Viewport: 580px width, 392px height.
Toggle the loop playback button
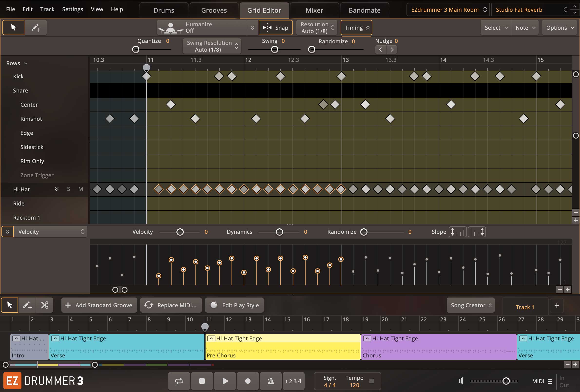point(179,381)
